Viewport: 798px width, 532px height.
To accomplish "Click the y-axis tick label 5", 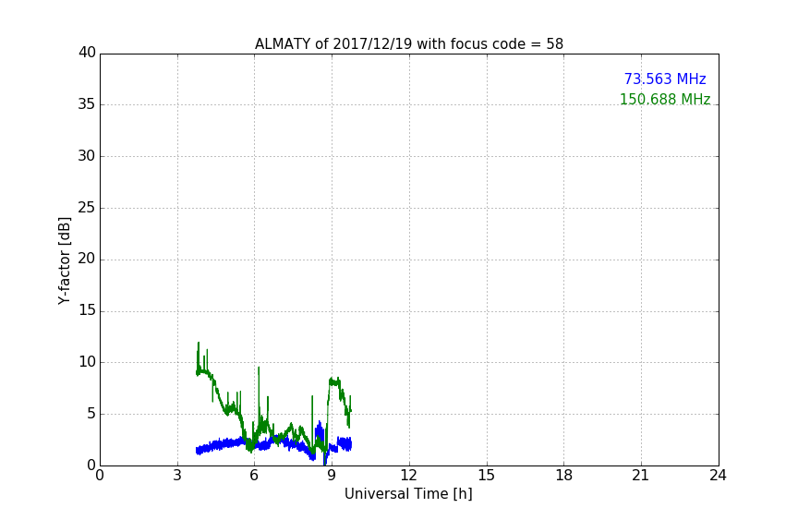I will pyautogui.click(x=91, y=414).
